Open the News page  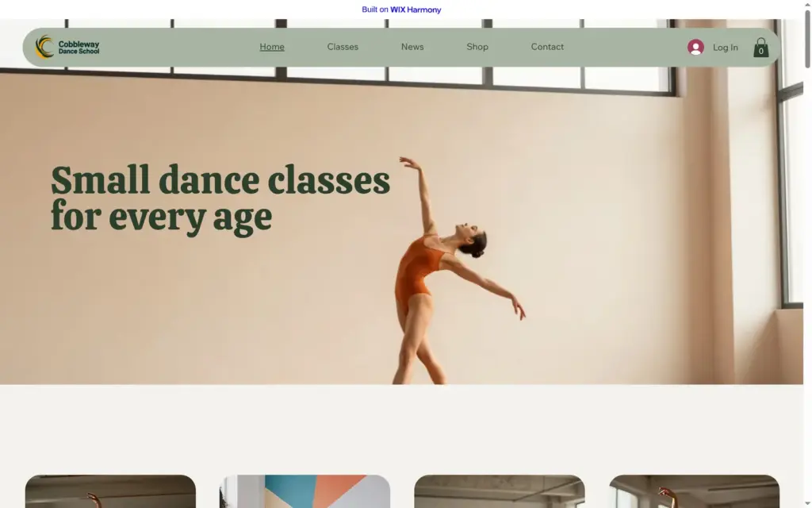[412, 47]
